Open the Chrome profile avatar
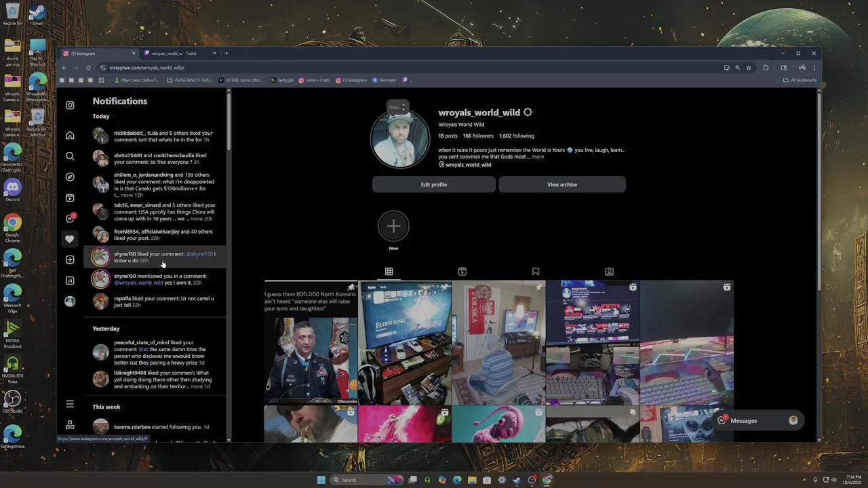Image resolution: width=868 pixels, height=488 pixels. click(802, 68)
